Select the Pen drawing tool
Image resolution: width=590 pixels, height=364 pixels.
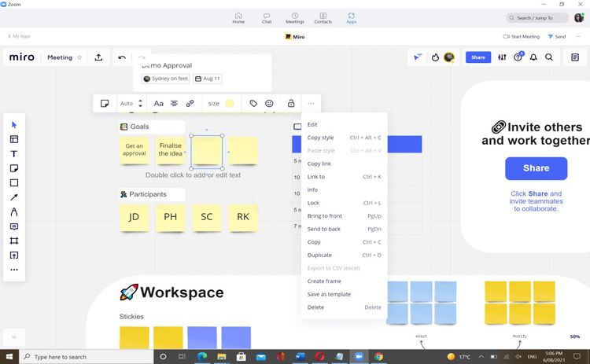click(x=14, y=211)
